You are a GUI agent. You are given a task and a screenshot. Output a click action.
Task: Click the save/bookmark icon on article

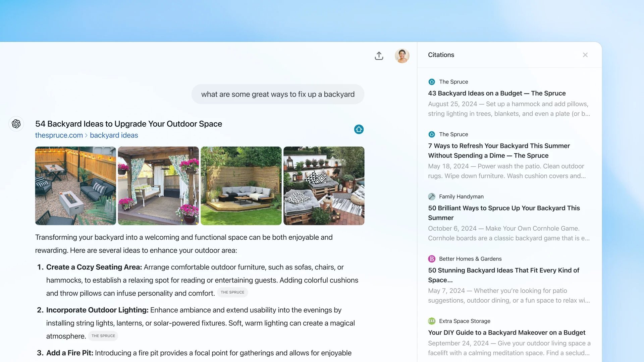pos(359,129)
